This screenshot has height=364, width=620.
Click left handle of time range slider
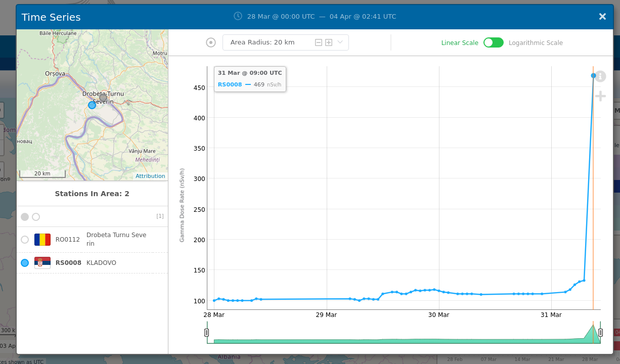tap(206, 333)
